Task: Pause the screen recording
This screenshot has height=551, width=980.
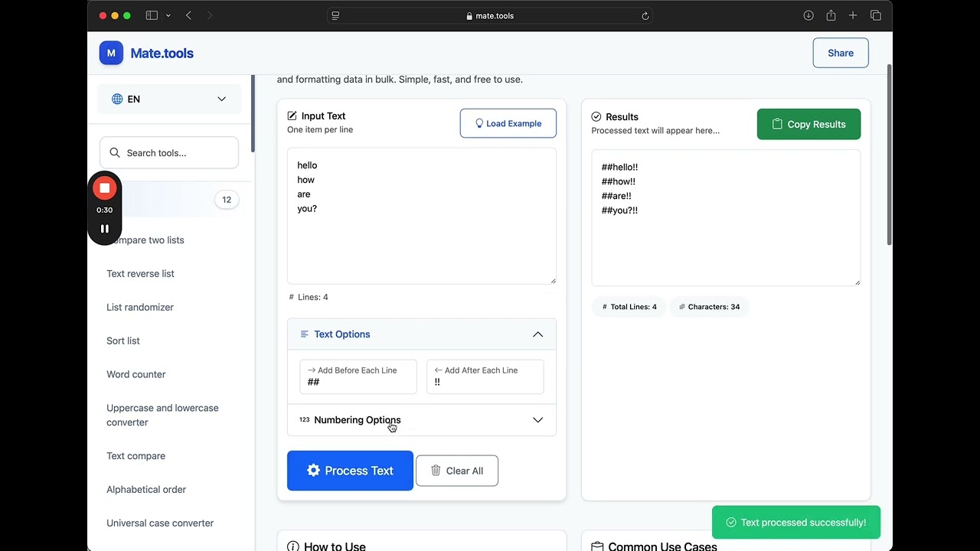Action: click(105, 228)
